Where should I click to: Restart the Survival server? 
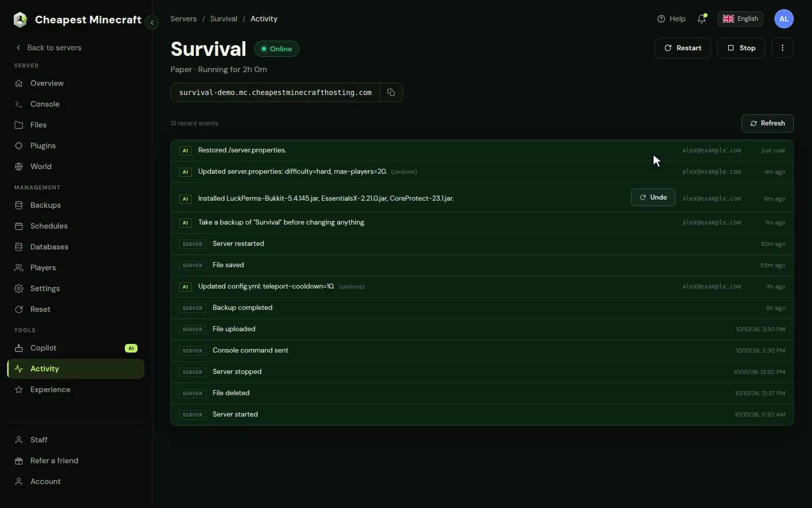click(x=683, y=48)
